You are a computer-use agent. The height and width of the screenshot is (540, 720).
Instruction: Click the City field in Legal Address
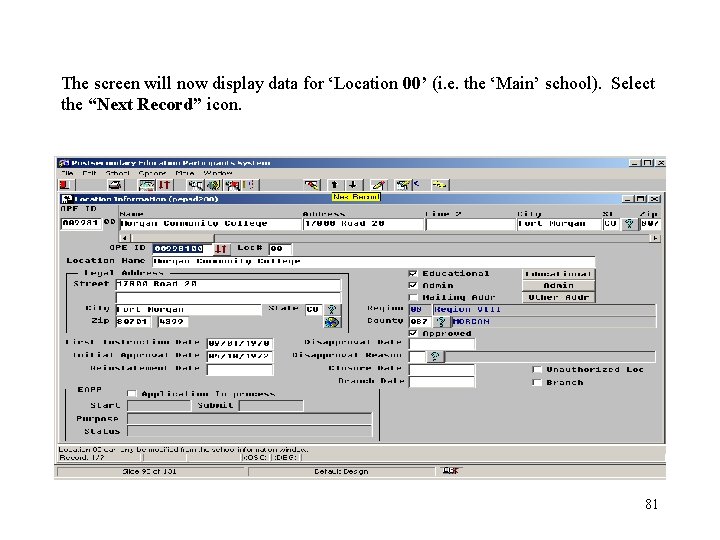coord(188,309)
